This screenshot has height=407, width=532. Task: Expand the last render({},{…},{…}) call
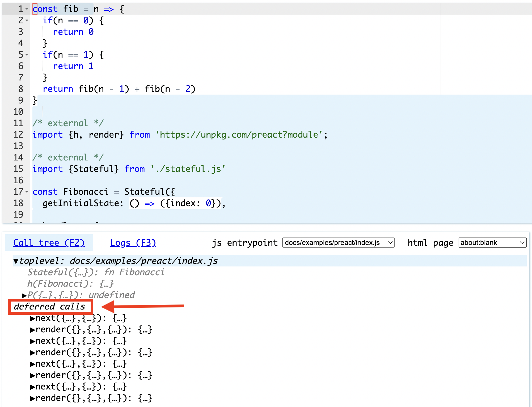33,398
